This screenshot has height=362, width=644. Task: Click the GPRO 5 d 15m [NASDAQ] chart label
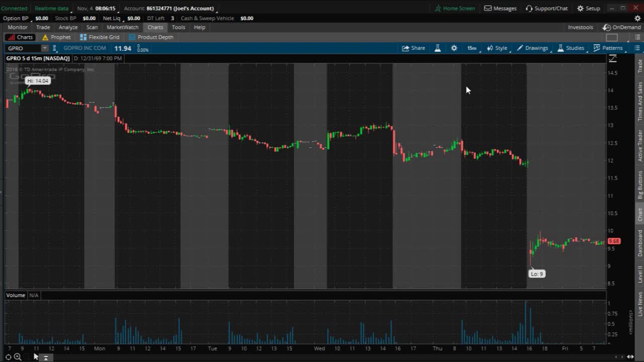[38, 58]
